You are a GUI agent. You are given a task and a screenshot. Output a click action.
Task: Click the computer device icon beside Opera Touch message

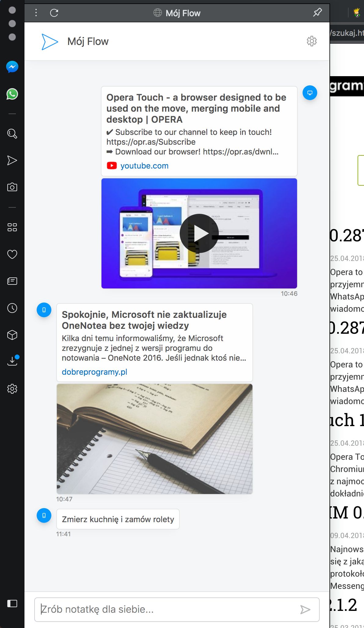tap(310, 93)
